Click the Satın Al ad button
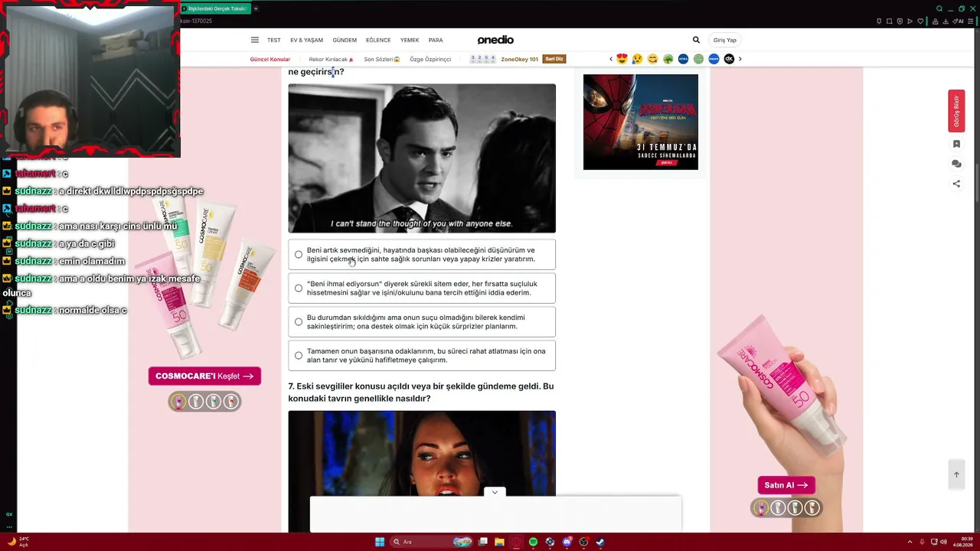This screenshot has height=551, width=980. [786, 485]
